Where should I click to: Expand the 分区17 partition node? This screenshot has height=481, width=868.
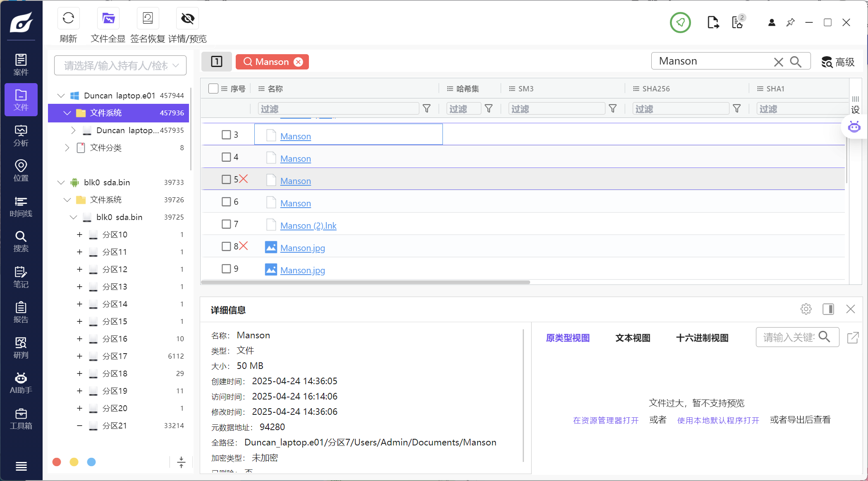click(x=79, y=356)
